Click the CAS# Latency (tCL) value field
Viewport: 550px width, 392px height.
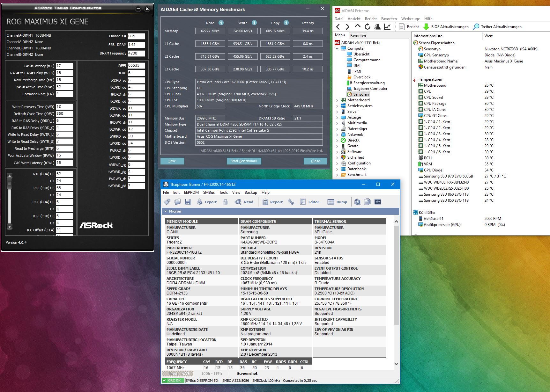(64, 66)
